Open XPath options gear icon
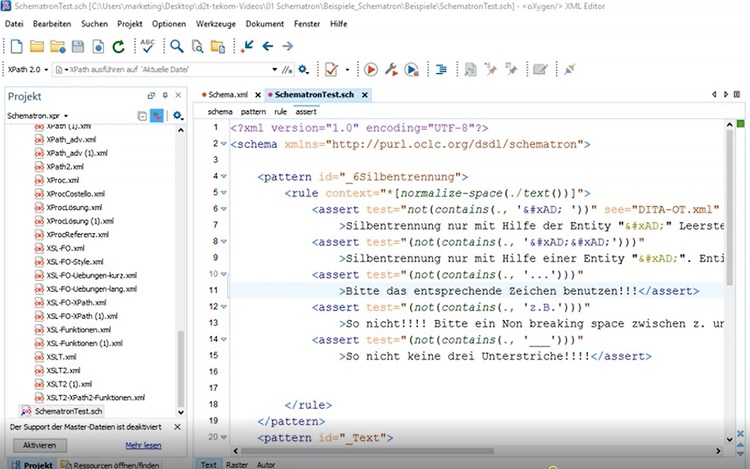This screenshot has height=469, width=750. click(x=303, y=70)
